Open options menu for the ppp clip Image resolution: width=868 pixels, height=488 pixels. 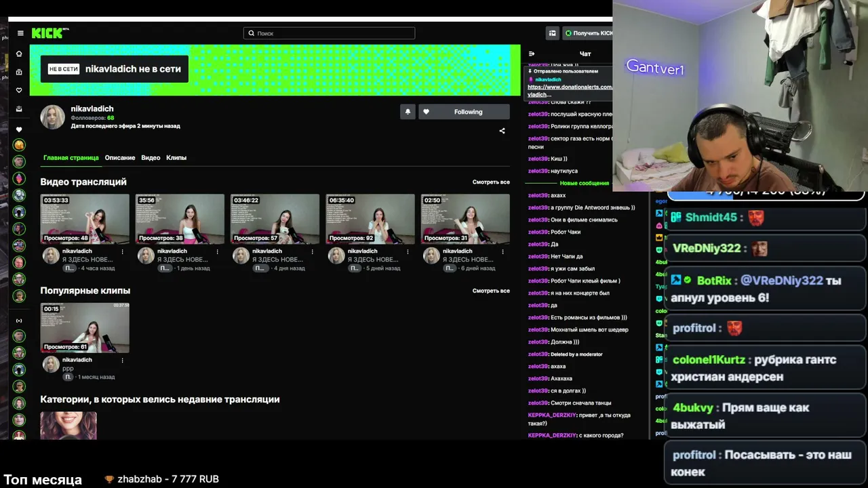pos(123,360)
